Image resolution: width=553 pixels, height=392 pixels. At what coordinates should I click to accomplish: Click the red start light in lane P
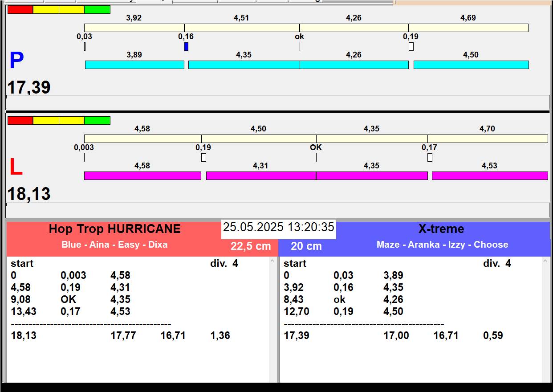point(20,9)
